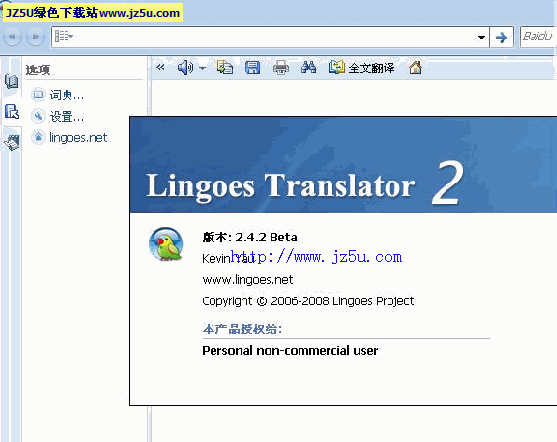The width and height of the screenshot is (557, 442).
Task: Click the back navigation arrow
Action: point(12,37)
